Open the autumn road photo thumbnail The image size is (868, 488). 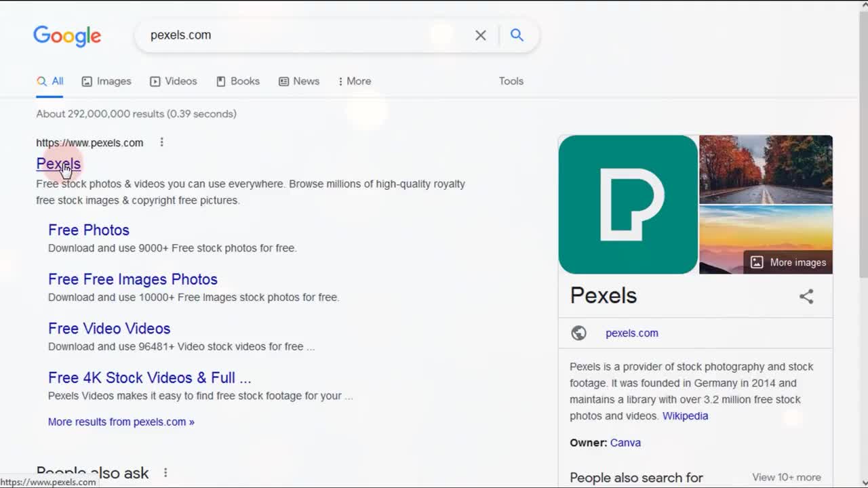766,169
